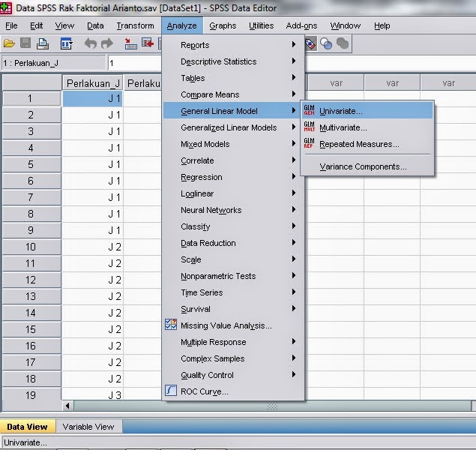The image size is (476, 450).
Task: Click the horizontal scrollbar track
Action: [272, 406]
